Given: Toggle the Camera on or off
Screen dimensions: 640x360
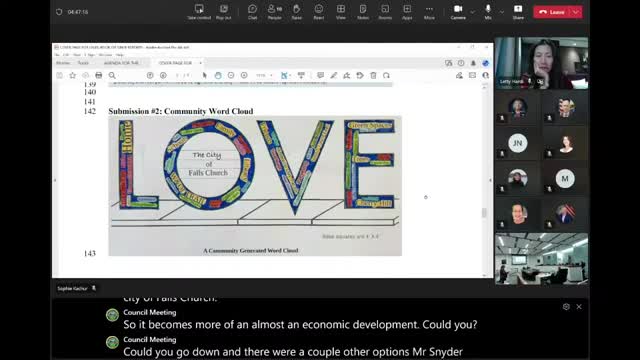Looking at the screenshot, I should point(458,12).
